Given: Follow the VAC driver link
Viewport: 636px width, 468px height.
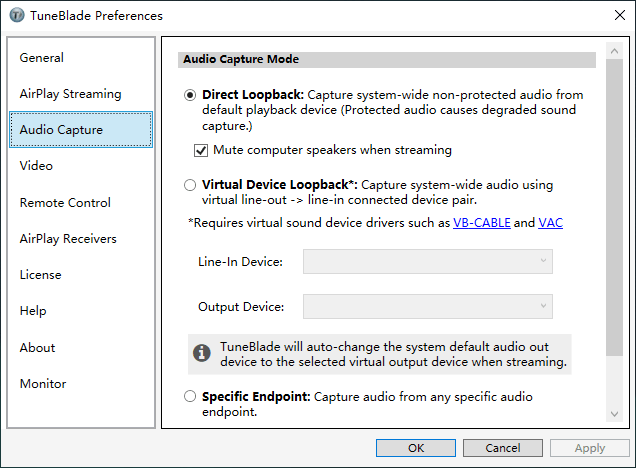Looking at the screenshot, I should point(550,223).
